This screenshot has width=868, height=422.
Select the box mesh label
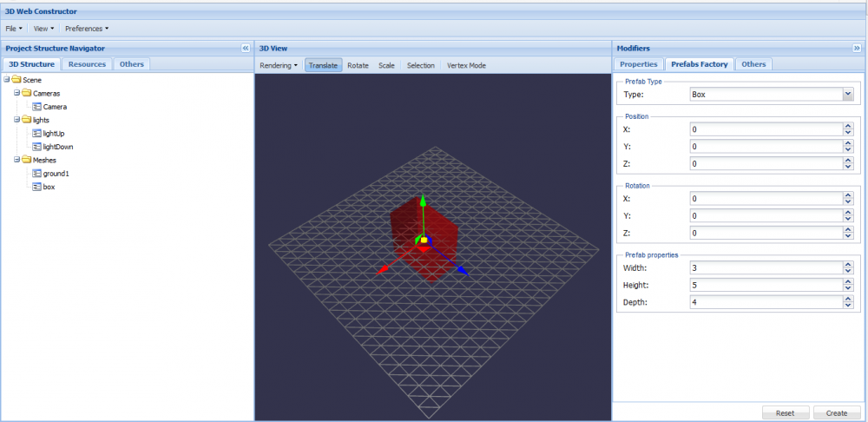coord(49,187)
